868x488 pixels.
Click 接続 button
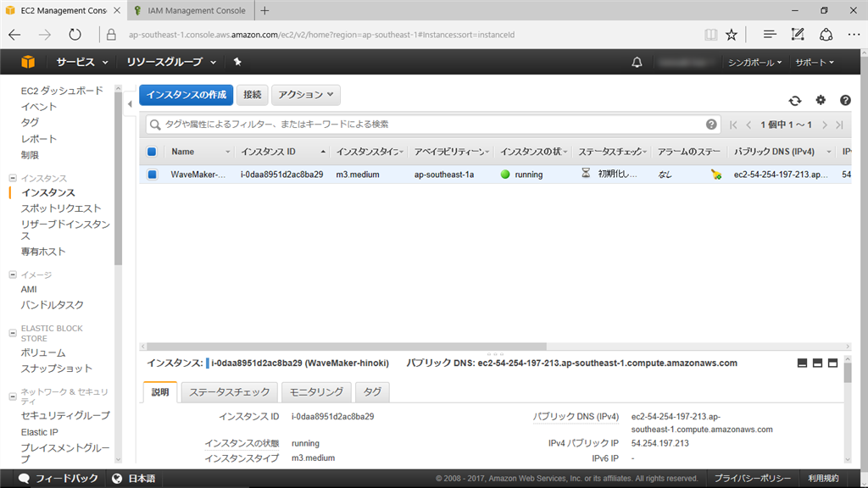(x=252, y=95)
